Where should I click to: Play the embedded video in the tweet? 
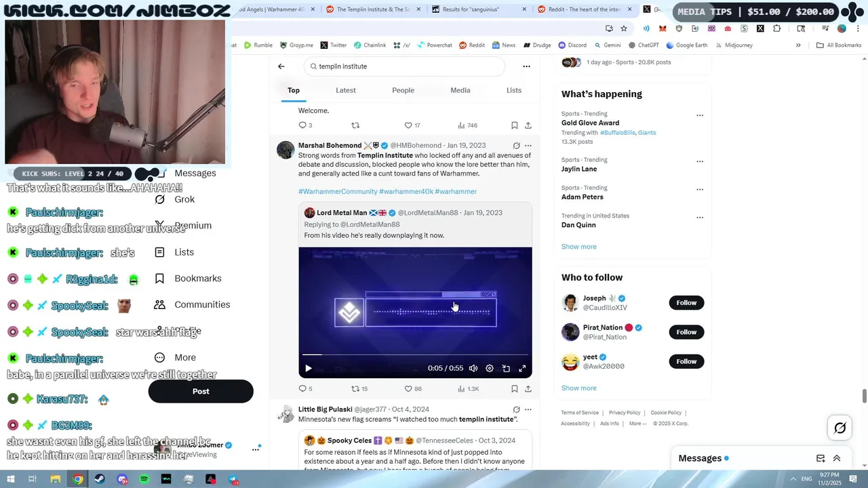pos(308,369)
